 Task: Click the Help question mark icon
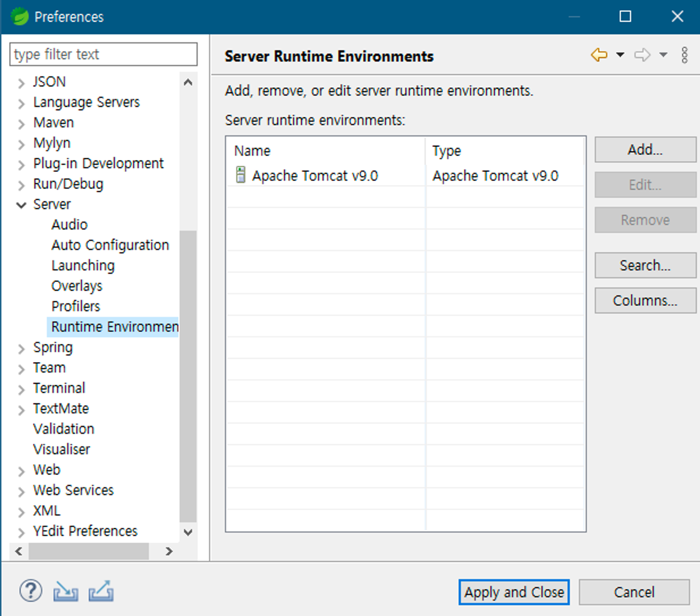(31, 591)
